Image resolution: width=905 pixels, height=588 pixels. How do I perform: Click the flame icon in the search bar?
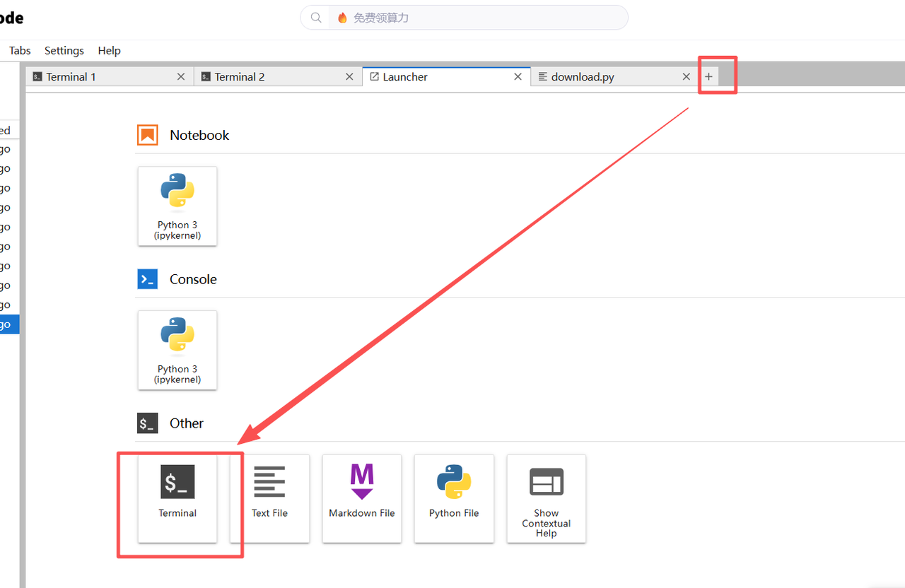tap(342, 18)
